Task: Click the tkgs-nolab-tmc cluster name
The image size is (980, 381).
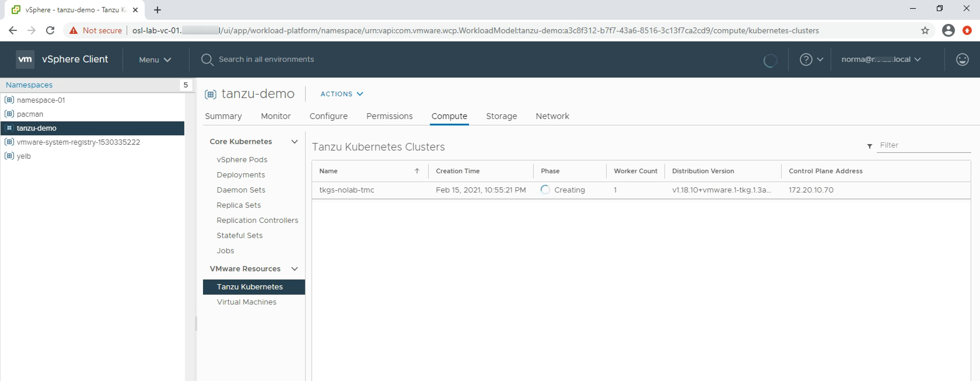Action: [x=346, y=190]
